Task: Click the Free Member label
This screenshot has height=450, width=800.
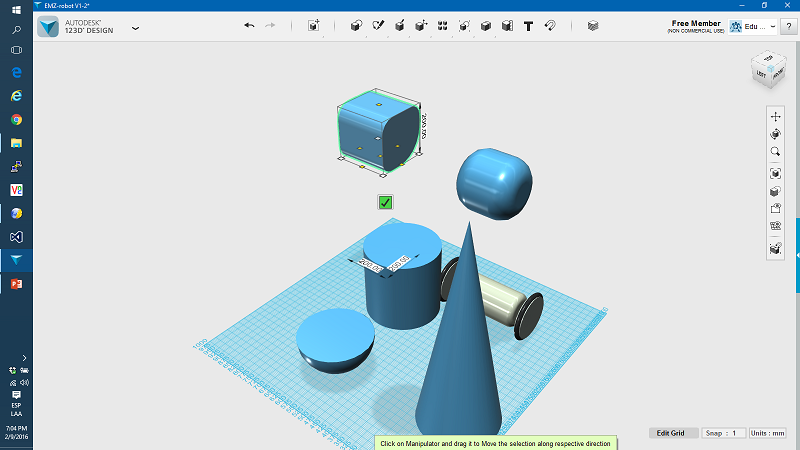Action: coord(696,23)
